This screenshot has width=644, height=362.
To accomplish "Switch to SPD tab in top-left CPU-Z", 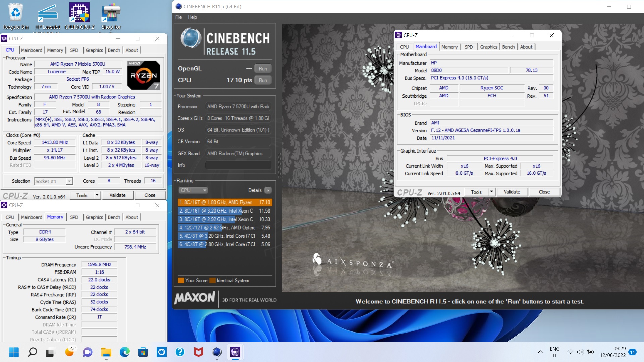I will [74, 50].
